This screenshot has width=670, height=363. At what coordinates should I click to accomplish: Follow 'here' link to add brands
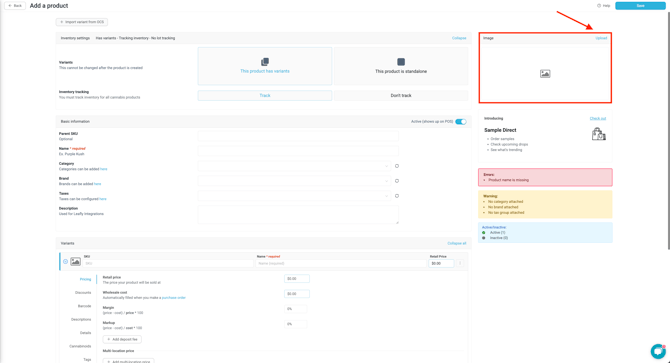pyautogui.click(x=97, y=184)
